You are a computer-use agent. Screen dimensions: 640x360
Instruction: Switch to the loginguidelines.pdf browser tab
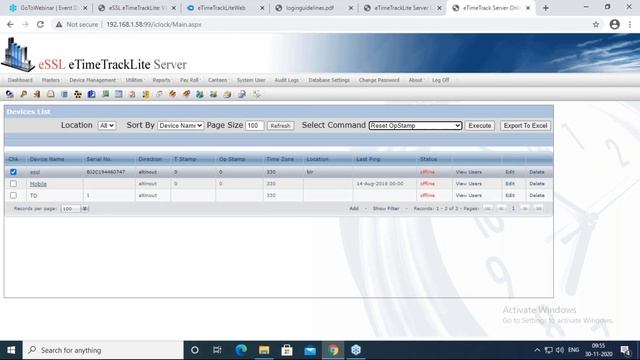[x=312, y=8]
